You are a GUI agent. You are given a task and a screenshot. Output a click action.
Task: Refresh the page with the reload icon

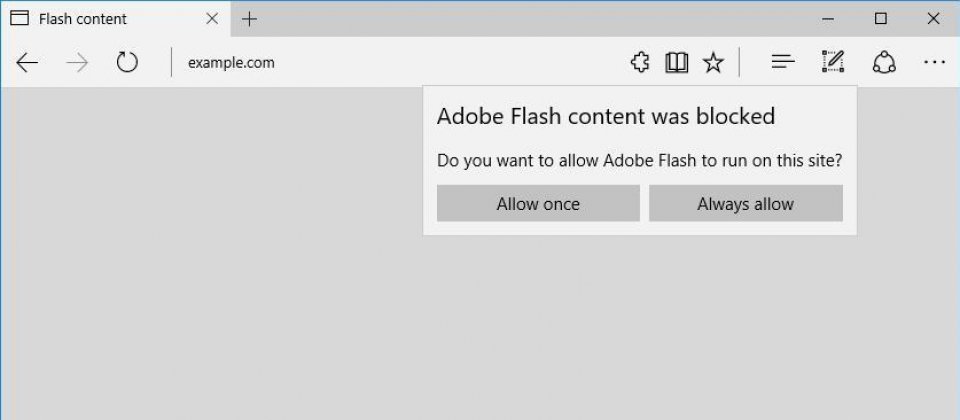tap(127, 62)
